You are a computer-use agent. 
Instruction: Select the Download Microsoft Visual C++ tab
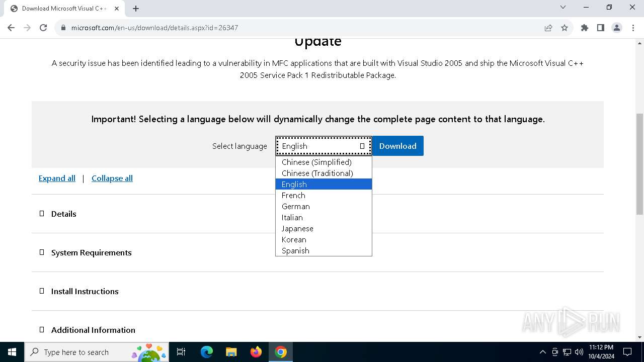[64, 9]
